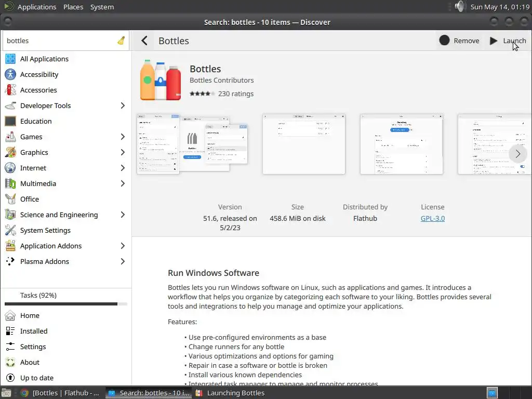This screenshot has height=399, width=532.
Task: Go to Home via house icon
Action: tap(10, 315)
